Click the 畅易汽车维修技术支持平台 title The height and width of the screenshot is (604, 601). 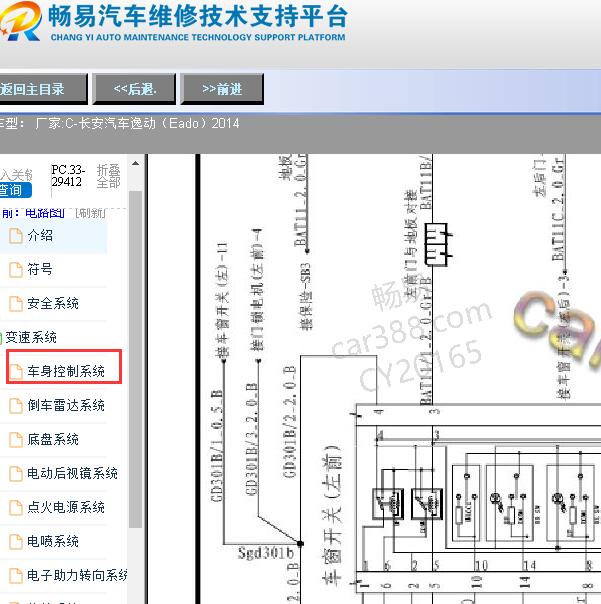pos(198,17)
